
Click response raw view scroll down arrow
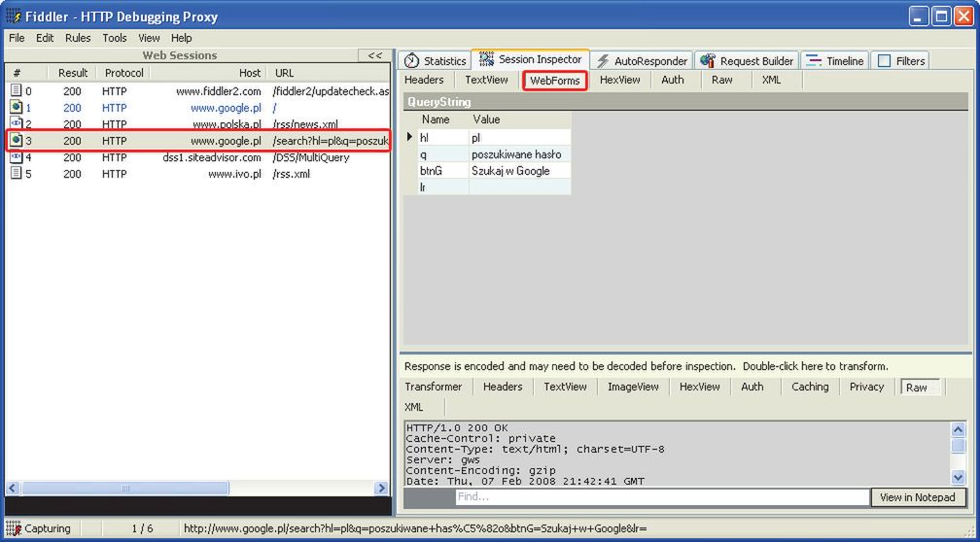click(959, 478)
